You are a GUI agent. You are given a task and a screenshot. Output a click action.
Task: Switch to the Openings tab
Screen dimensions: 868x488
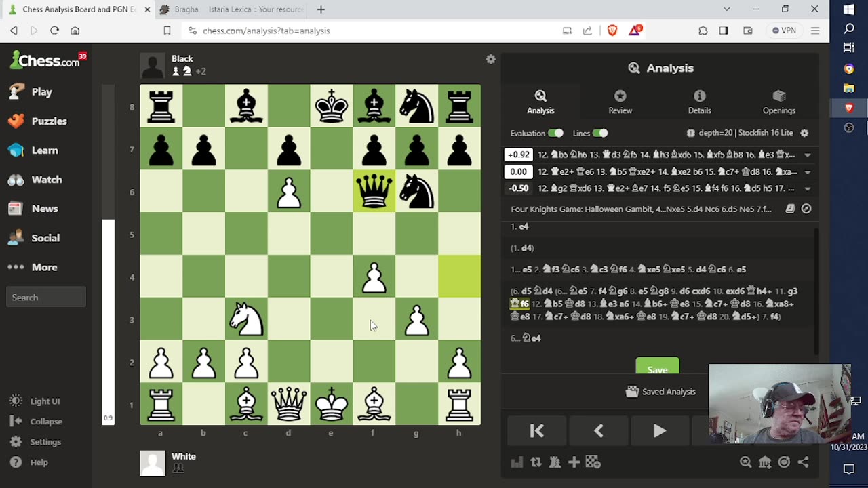click(x=778, y=102)
